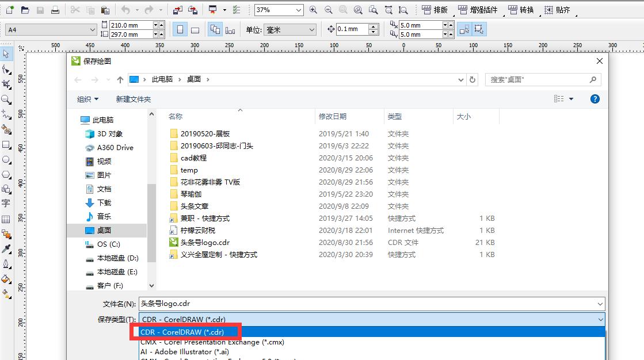Click the Undo arrow icon

[127, 9]
